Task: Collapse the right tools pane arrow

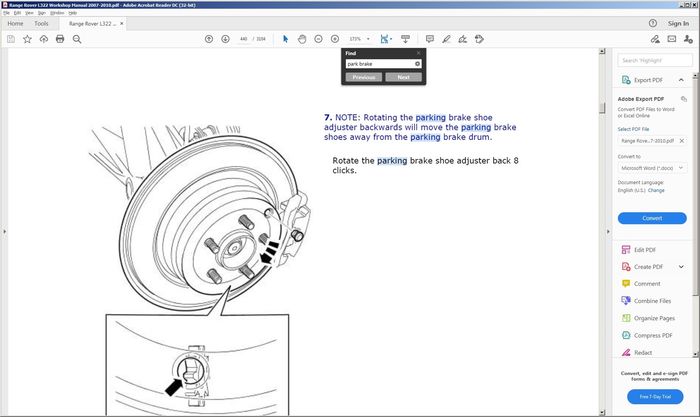Action: click(x=608, y=232)
